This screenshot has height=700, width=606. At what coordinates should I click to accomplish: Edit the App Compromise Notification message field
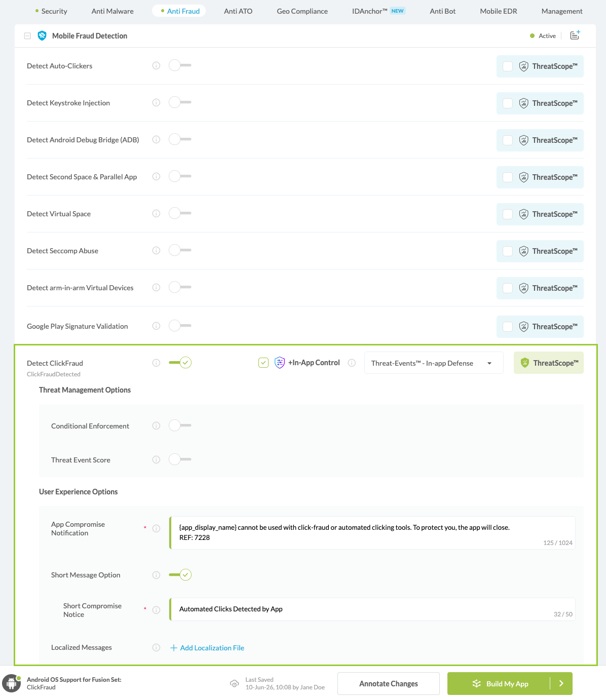pyautogui.click(x=372, y=533)
